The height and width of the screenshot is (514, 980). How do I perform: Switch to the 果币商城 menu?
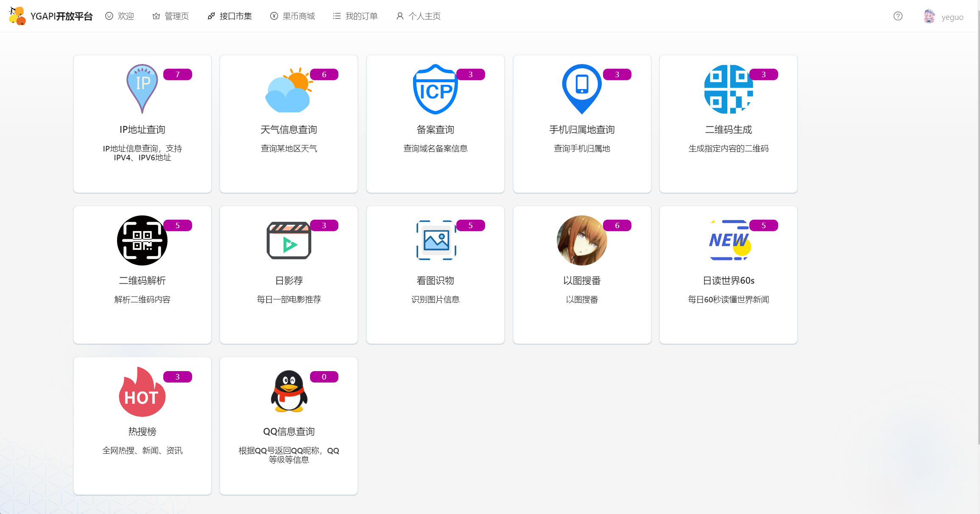(x=293, y=16)
